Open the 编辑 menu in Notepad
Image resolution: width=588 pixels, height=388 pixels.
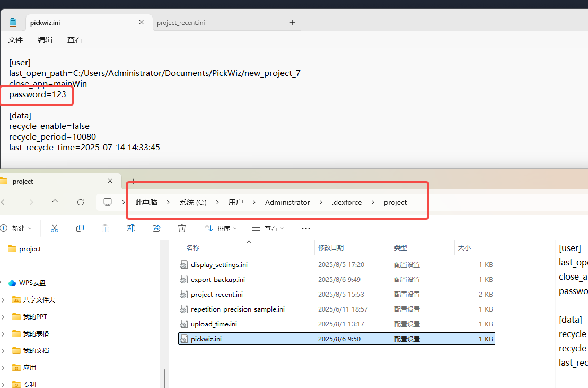(x=45, y=40)
